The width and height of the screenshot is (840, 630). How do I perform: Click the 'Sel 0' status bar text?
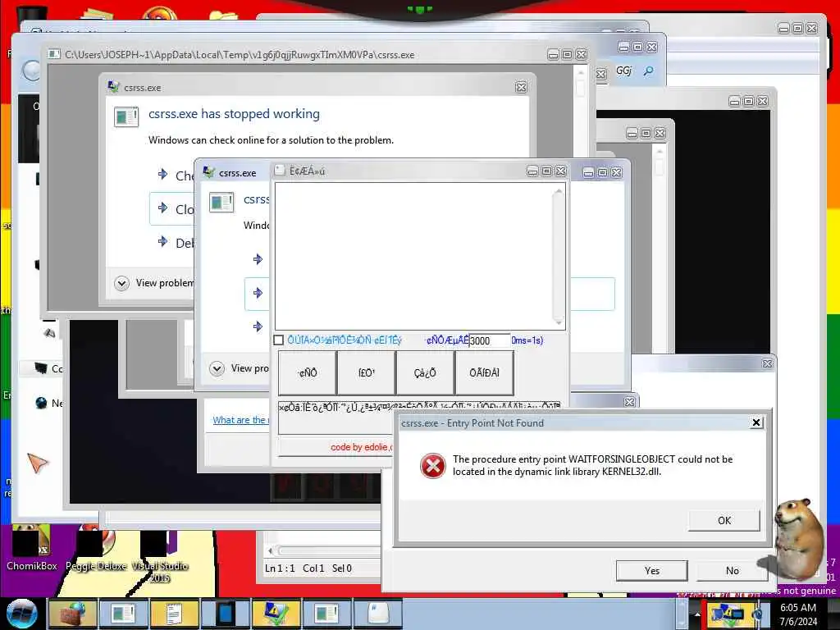(x=342, y=568)
